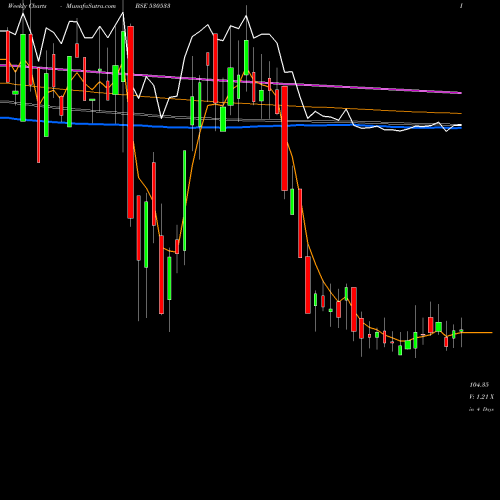Click the 104.35 price value
500x500 pixels.
click(x=479, y=385)
